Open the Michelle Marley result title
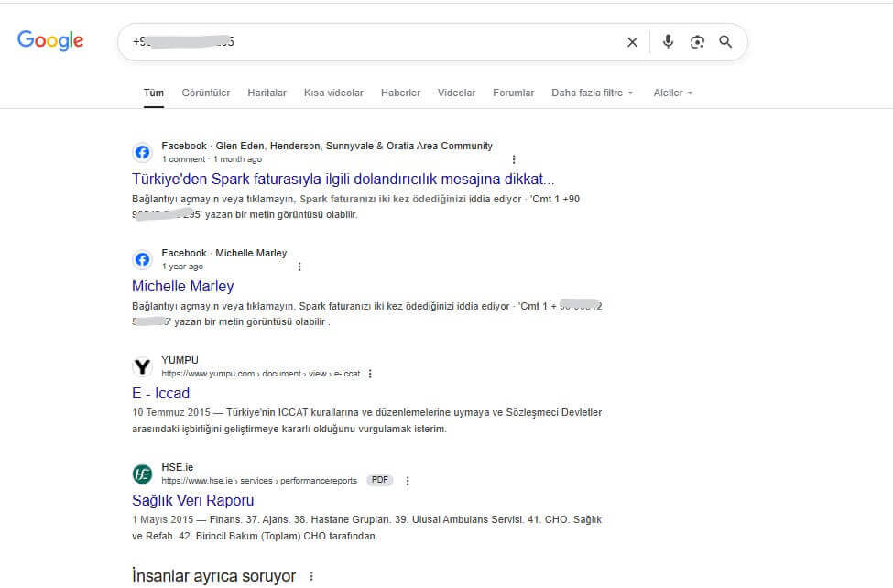 183,286
